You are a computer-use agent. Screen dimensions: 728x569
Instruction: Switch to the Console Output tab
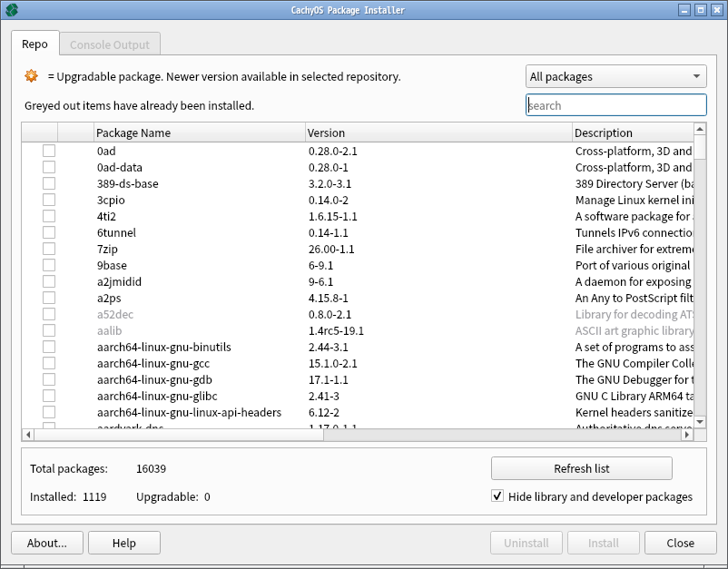(110, 44)
